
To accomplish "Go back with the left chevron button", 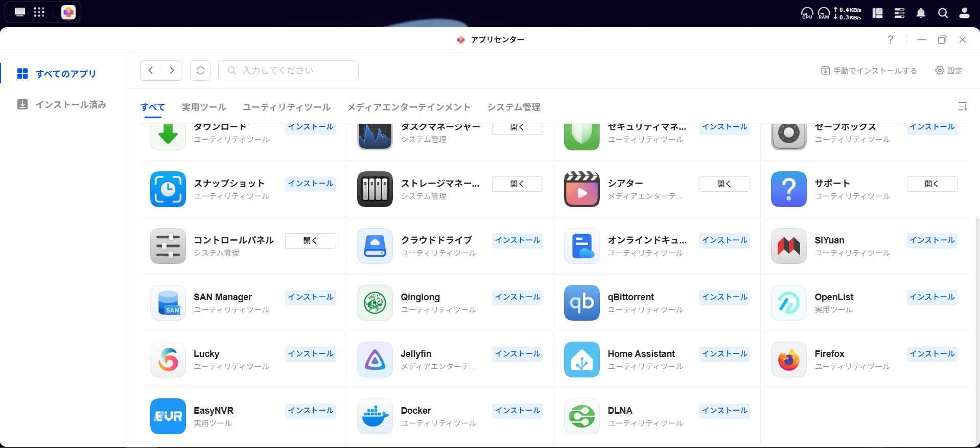I will coord(151,71).
